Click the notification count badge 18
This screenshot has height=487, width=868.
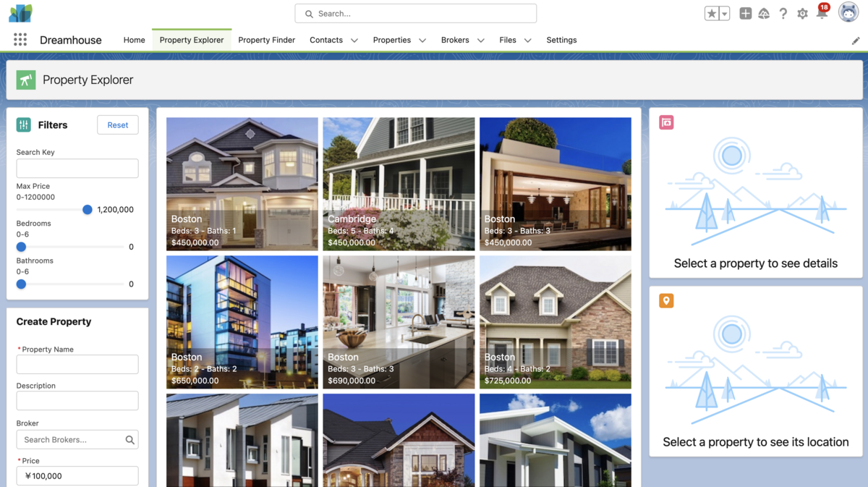pos(824,7)
